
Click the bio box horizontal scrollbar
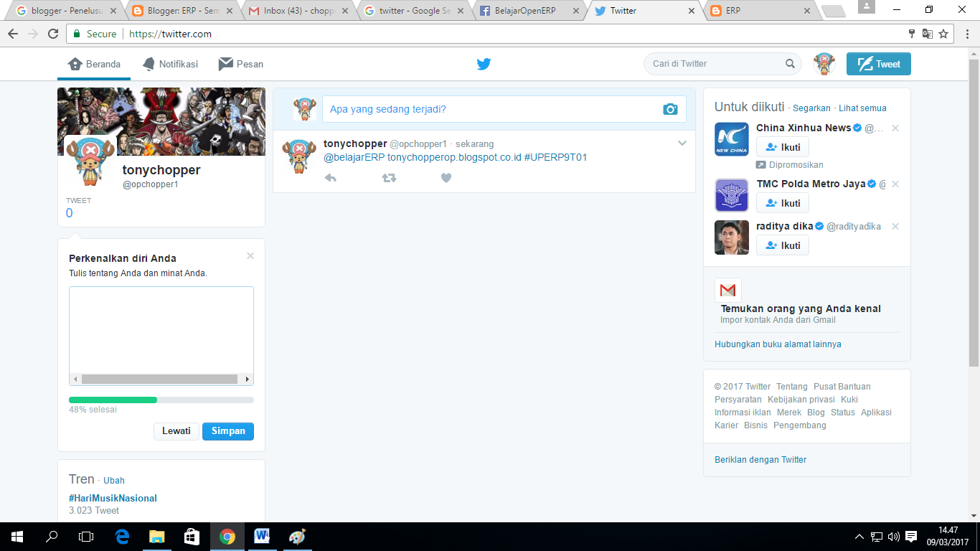click(x=161, y=380)
